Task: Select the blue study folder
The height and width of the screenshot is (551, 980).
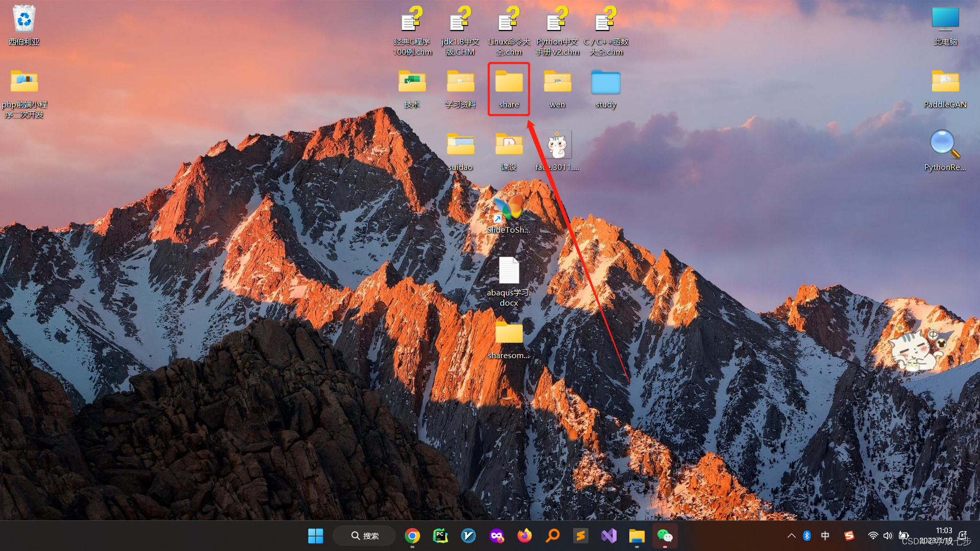Action: 605,88
